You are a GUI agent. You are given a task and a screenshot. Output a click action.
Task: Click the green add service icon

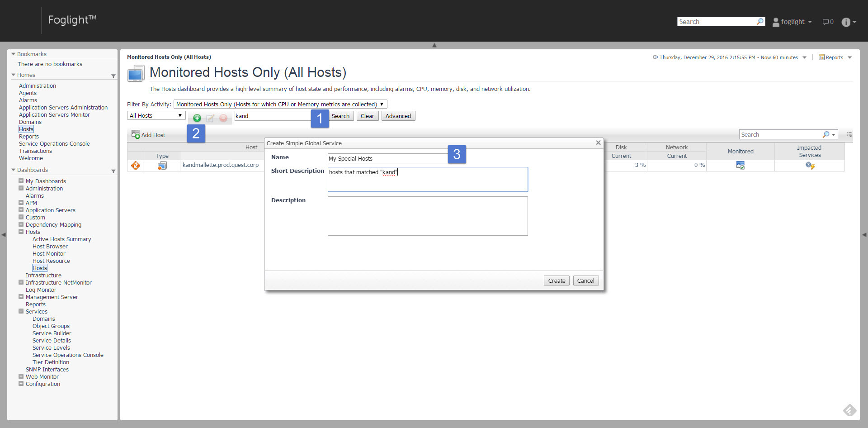[197, 118]
